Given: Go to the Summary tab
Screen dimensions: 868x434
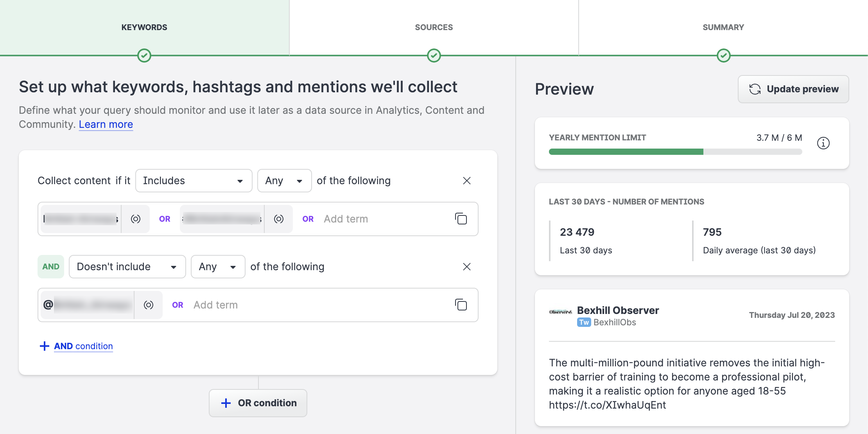Looking at the screenshot, I should point(723,27).
